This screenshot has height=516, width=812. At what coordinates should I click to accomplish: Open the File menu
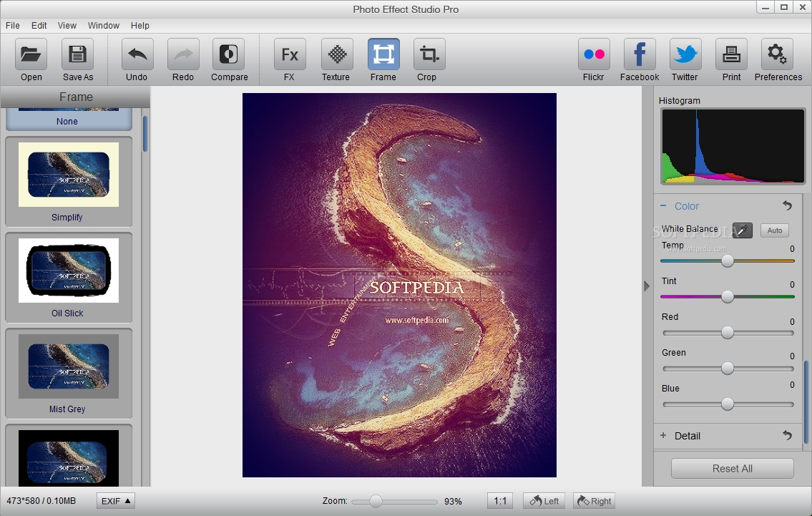pyautogui.click(x=13, y=25)
